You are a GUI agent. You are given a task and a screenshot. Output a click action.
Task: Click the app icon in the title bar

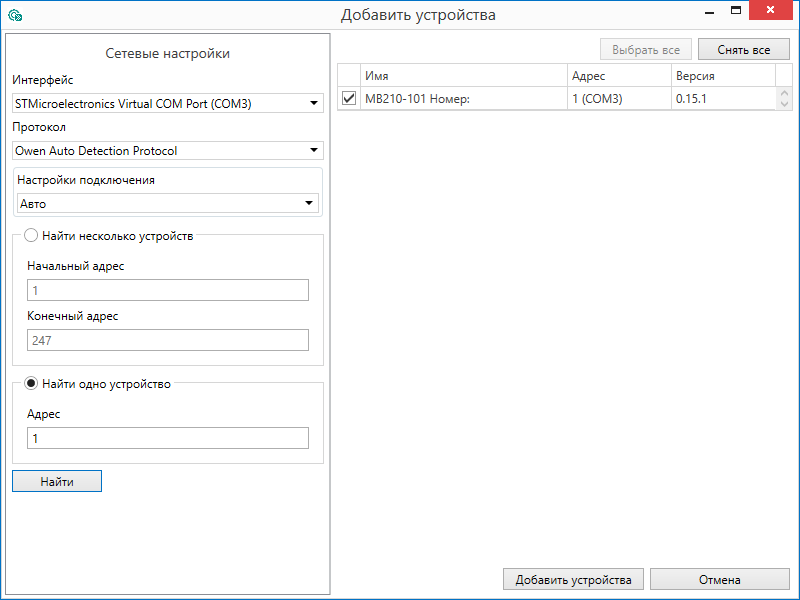[x=15, y=15]
